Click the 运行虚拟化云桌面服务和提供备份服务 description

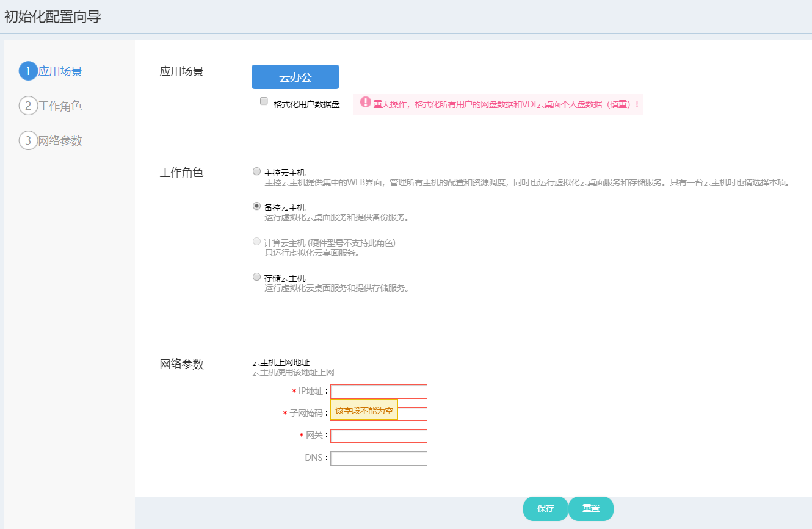[x=336, y=217]
